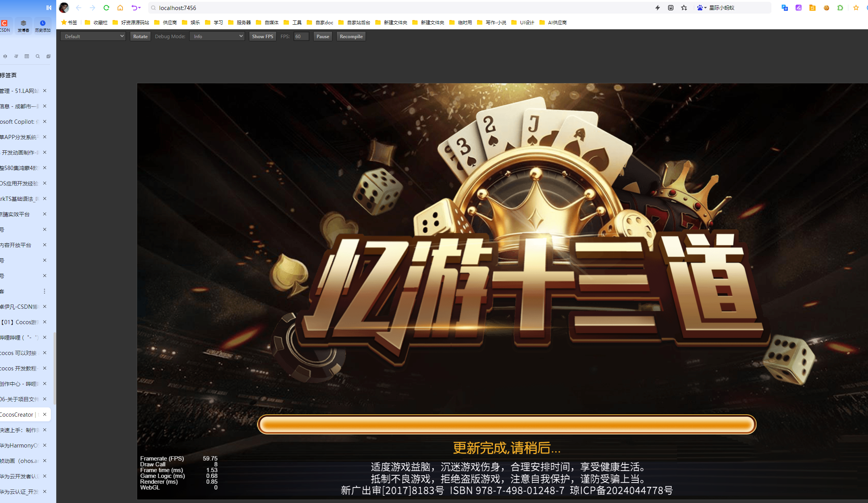Open the 学习 bookmarks folder
Image resolution: width=868 pixels, height=503 pixels.
pos(215,22)
